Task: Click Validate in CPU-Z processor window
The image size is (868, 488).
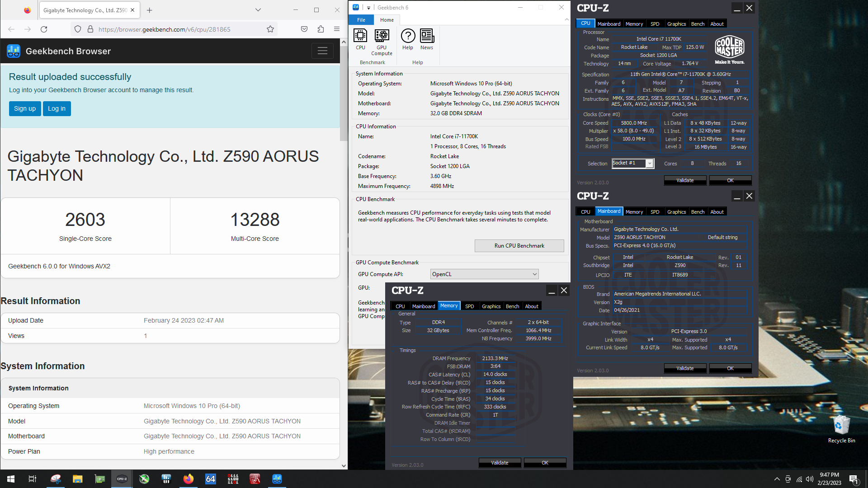Action: tap(685, 180)
